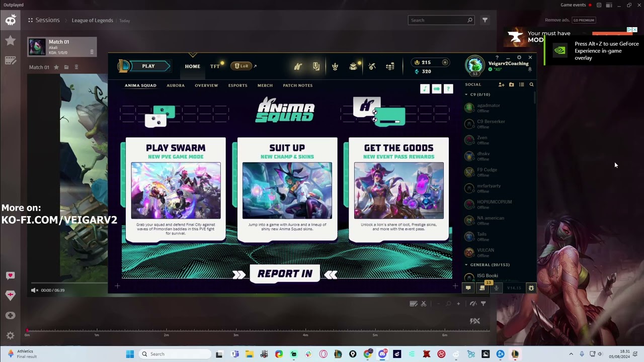Open Sessions breadcrumb in Outplayed
This screenshot has height=362, width=644.
coord(47,20)
